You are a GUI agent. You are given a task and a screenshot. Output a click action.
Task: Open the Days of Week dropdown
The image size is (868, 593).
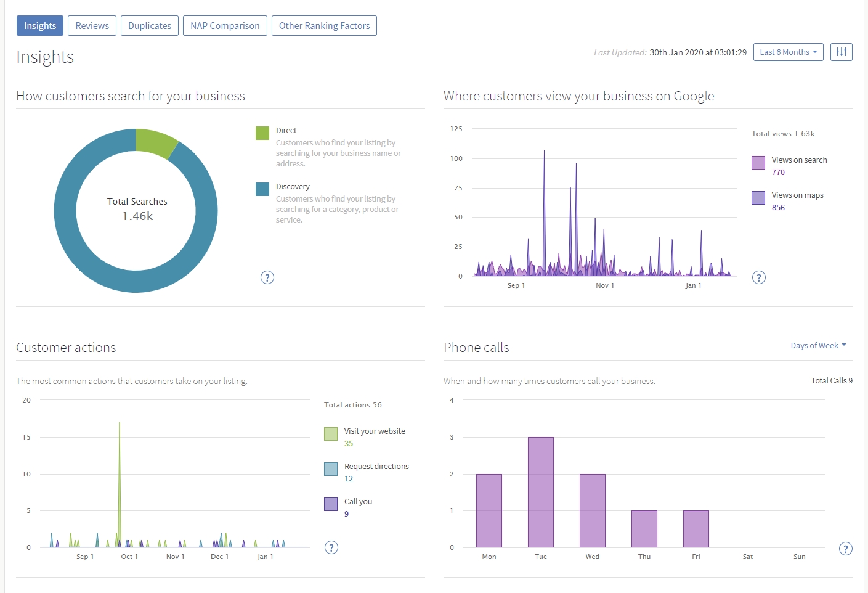pos(818,346)
